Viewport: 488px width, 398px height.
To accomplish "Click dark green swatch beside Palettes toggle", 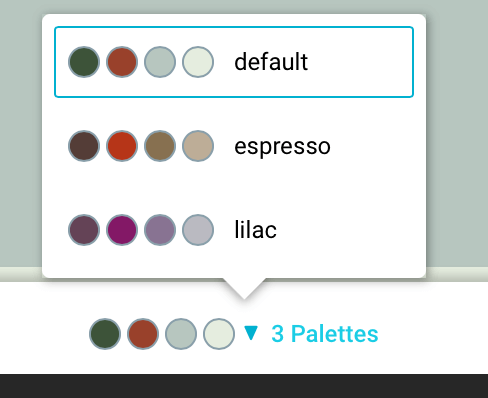I will (105, 334).
